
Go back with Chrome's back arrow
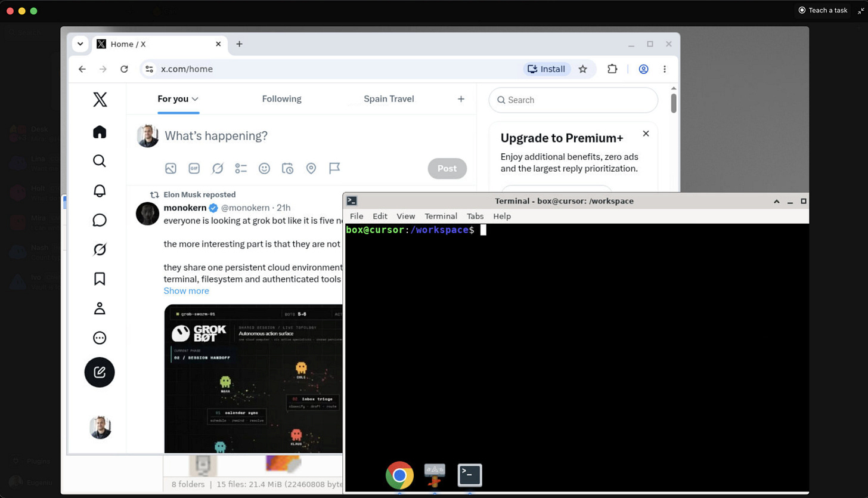pos(82,69)
